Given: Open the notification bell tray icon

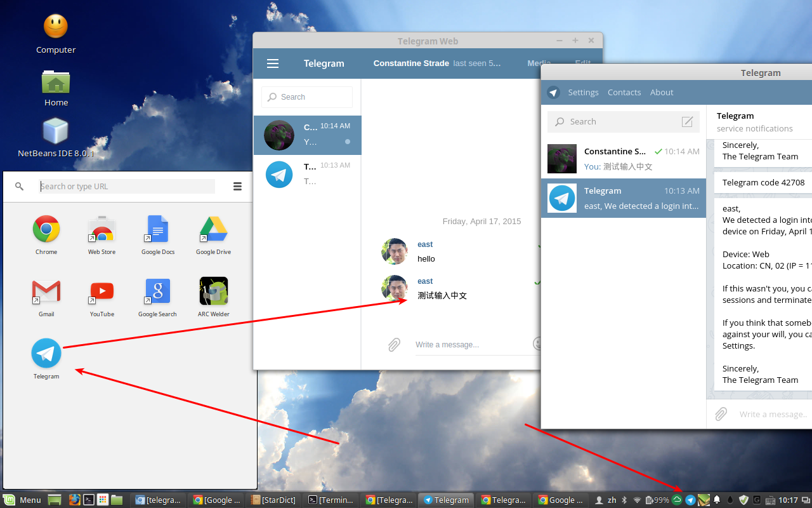Looking at the screenshot, I should tap(717, 500).
